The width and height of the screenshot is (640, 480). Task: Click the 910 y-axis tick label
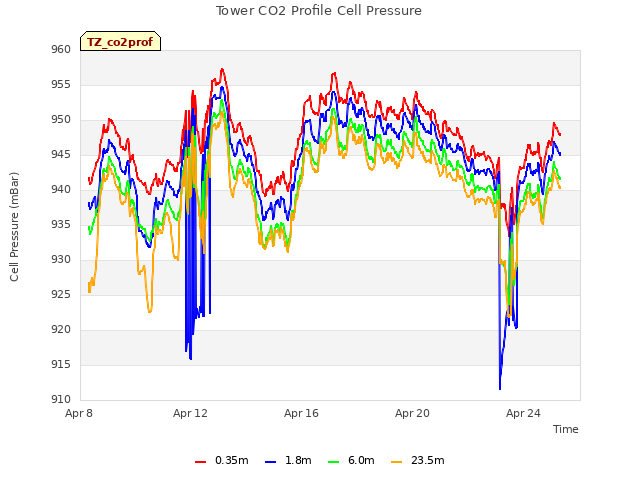click(61, 399)
